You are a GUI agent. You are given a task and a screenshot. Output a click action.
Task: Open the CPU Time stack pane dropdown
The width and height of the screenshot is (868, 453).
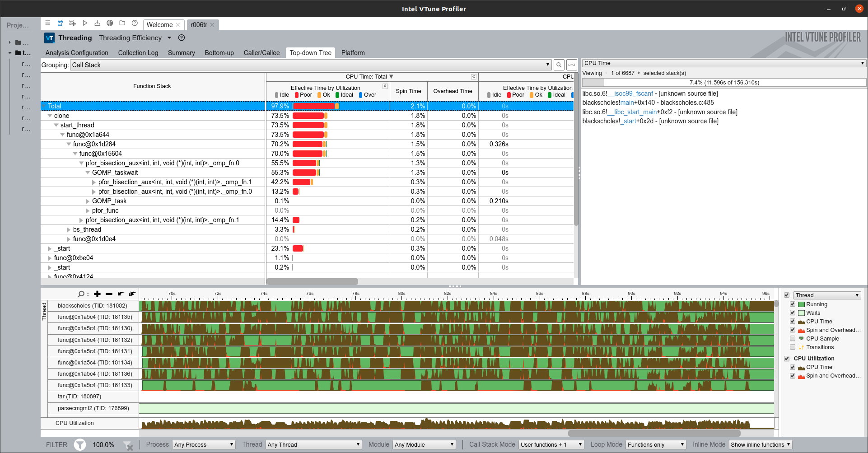click(x=724, y=63)
